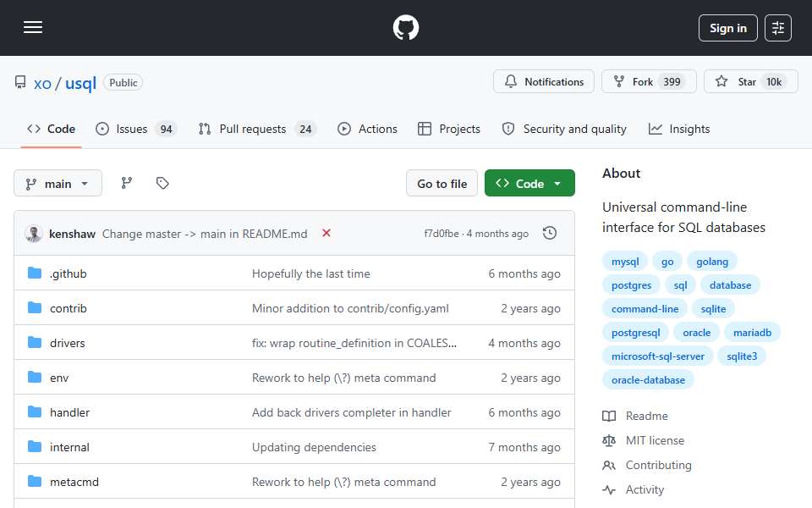
Task: Select the oracle-database topic tag
Action: click(x=648, y=380)
